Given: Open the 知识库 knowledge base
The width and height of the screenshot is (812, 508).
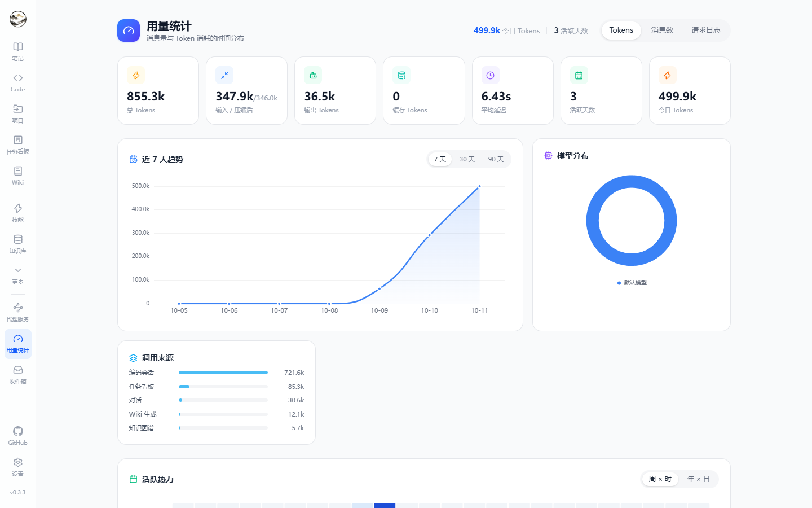Looking at the screenshot, I should pos(18,244).
